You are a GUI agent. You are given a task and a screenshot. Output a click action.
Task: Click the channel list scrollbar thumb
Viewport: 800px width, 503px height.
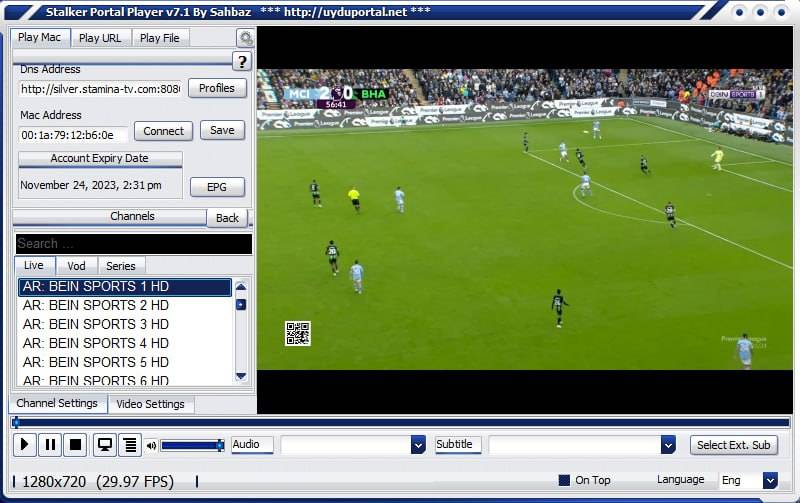pyautogui.click(x=241, y=305)
